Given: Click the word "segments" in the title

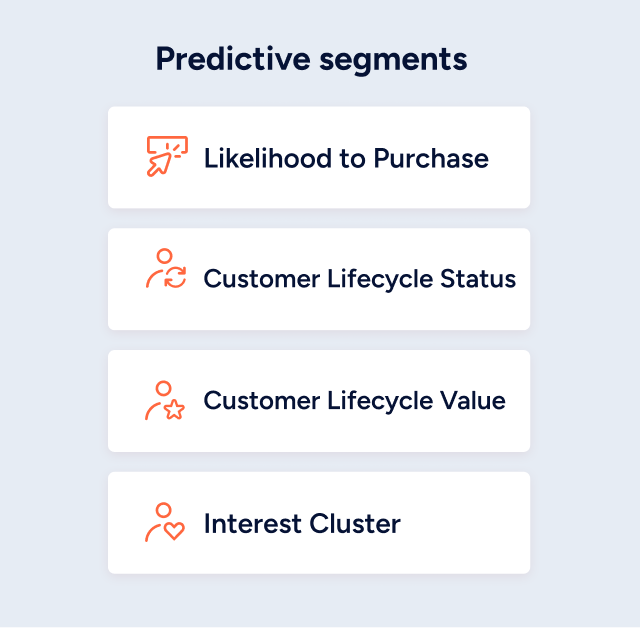Looking at the screenshot, I should tap(393, 61).
